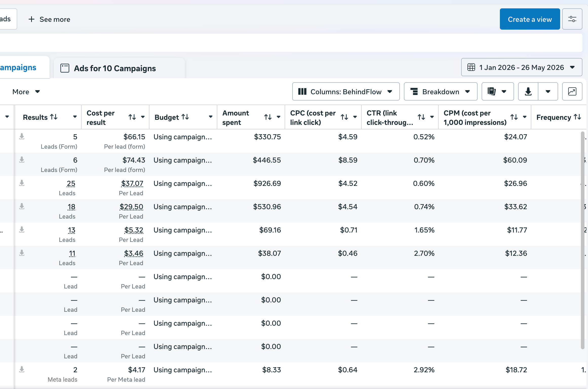Download leads icon in 5 Leads (Form) row

tap(22, 137)
